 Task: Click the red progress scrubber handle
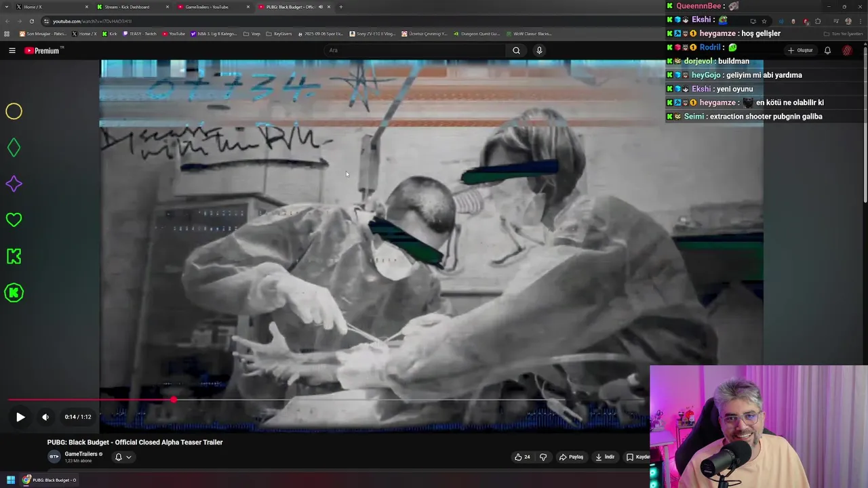[174, 400]
